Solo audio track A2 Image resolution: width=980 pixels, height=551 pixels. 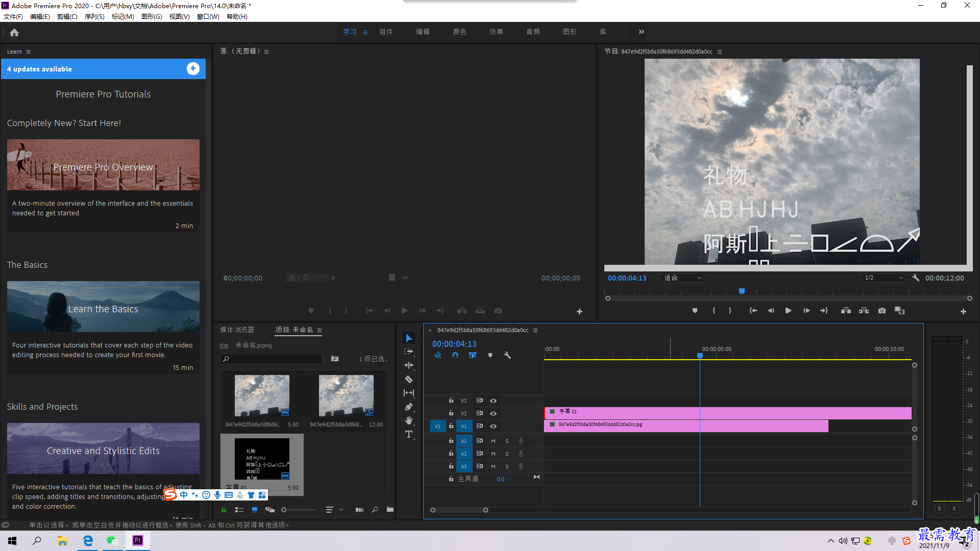click(x=507, y=454)
